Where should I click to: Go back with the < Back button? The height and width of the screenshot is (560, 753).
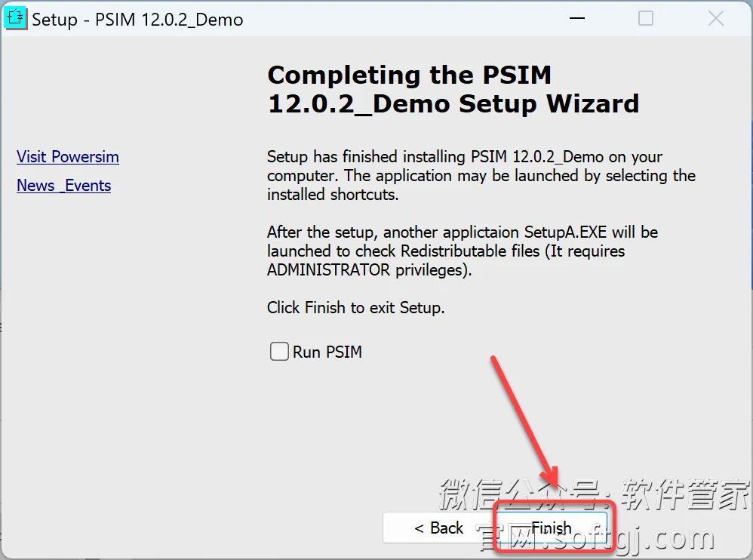point(438,528)
